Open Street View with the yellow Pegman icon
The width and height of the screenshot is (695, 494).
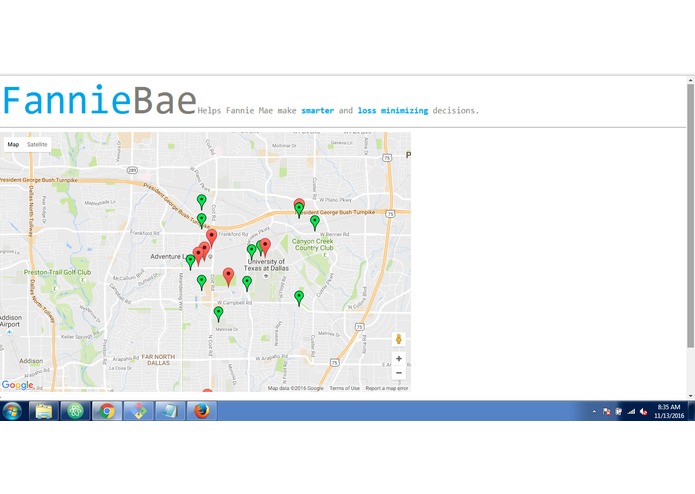coord(398,339)
